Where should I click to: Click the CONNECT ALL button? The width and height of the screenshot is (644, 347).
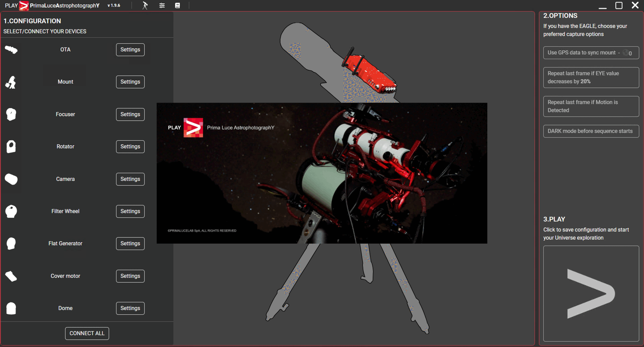pos(87,334)
